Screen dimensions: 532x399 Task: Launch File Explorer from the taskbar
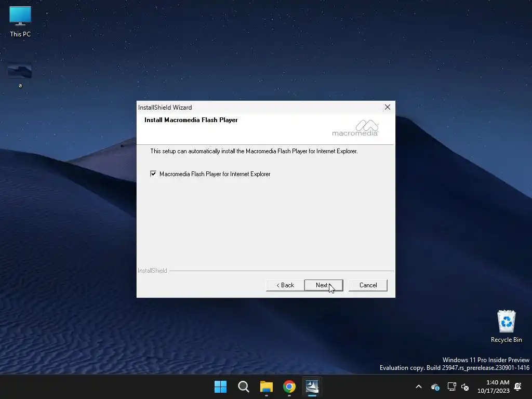coord(267,387)
